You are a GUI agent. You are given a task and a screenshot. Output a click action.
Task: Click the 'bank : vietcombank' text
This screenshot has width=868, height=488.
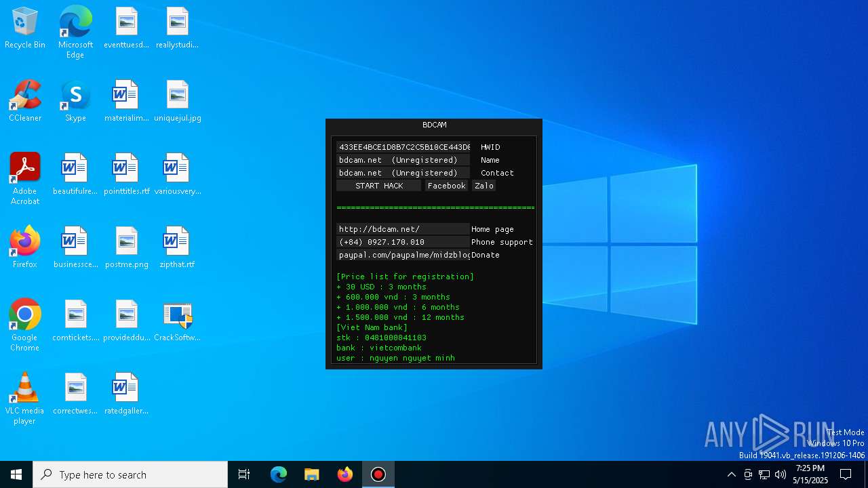(x=379, y=348)
